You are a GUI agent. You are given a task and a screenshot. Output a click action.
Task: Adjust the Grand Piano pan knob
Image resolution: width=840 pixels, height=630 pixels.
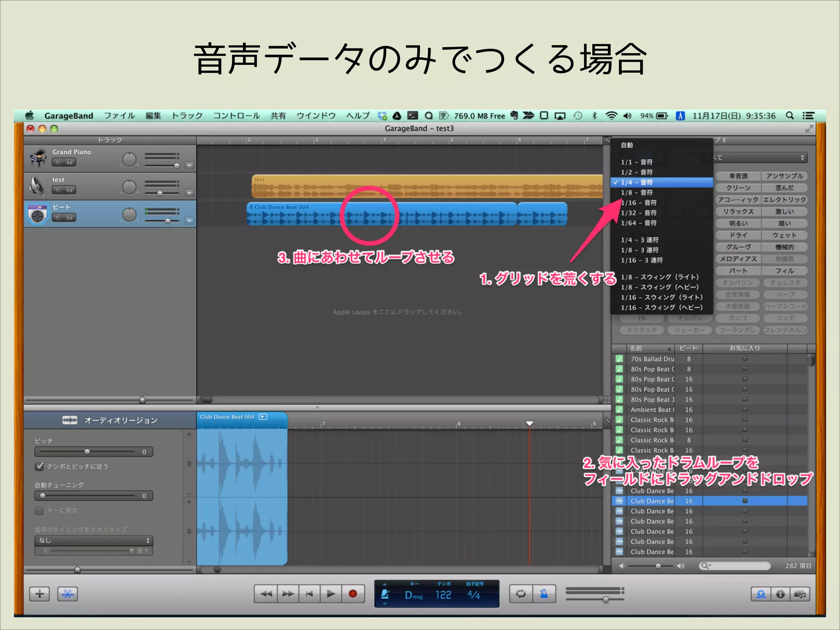pos(130,159)
